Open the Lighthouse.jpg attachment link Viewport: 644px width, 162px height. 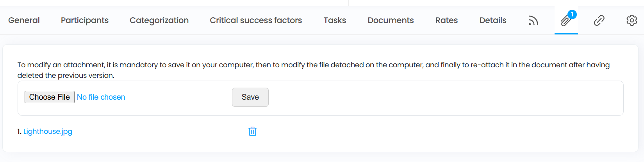(x=48, y=131)
